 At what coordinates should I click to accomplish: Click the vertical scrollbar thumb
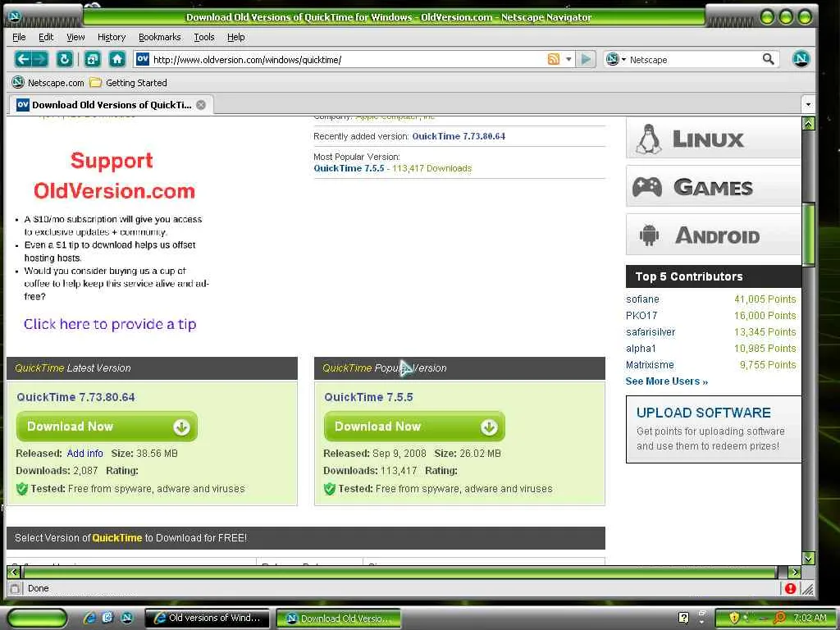[808, 234]
